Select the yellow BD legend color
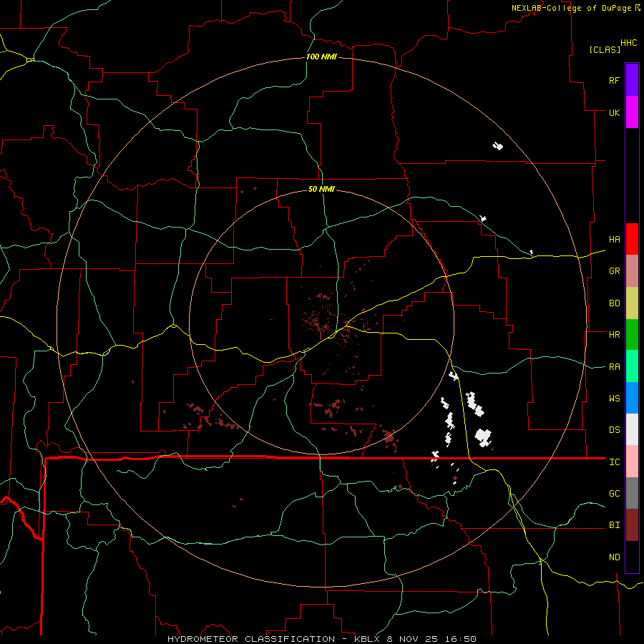 pos(632,303)
